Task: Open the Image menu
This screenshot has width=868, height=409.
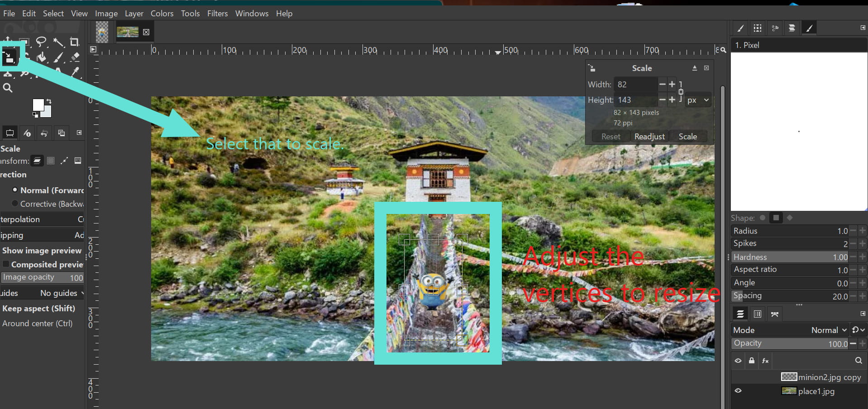Action: click(106, 14)
